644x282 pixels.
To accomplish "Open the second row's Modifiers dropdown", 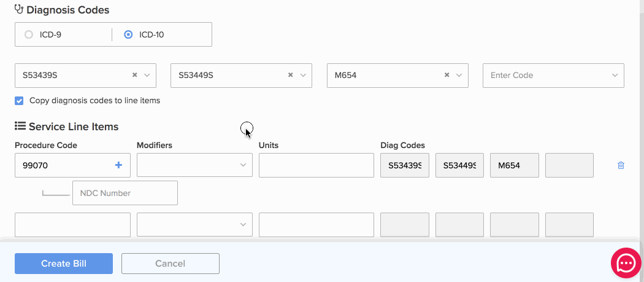I will 194,224.
